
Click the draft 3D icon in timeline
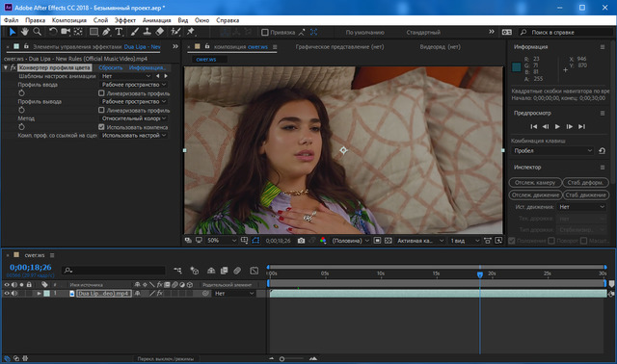tap(195, 271)
